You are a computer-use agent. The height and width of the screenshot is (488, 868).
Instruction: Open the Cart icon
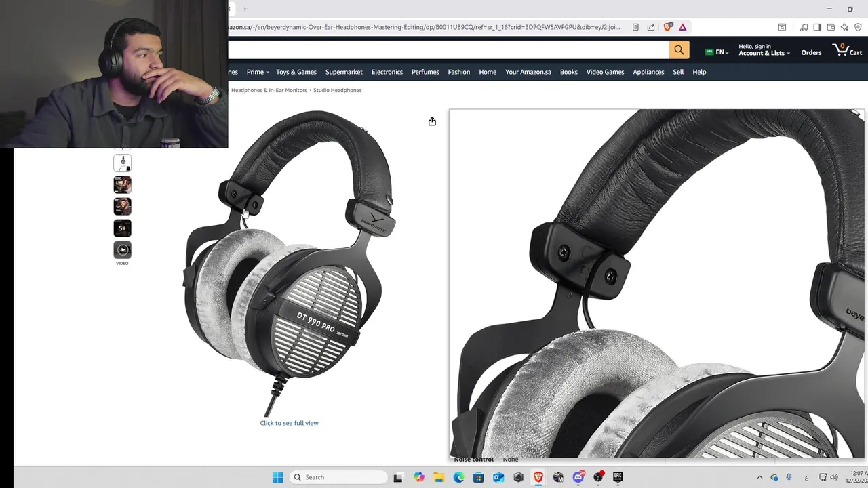pos(847,50)
